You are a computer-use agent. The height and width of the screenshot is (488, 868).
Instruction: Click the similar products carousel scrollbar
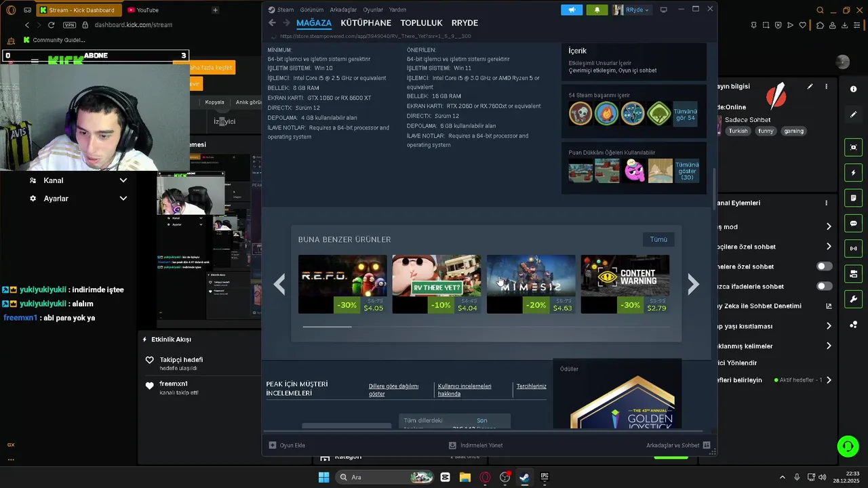[327, 327]
